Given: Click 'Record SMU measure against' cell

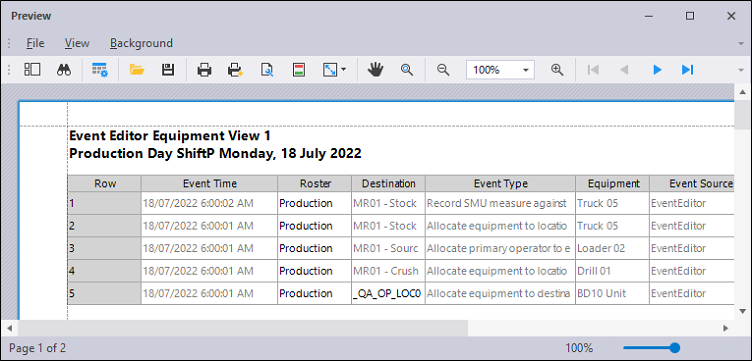Looking at the screenshot, I should tap(501, 203).
